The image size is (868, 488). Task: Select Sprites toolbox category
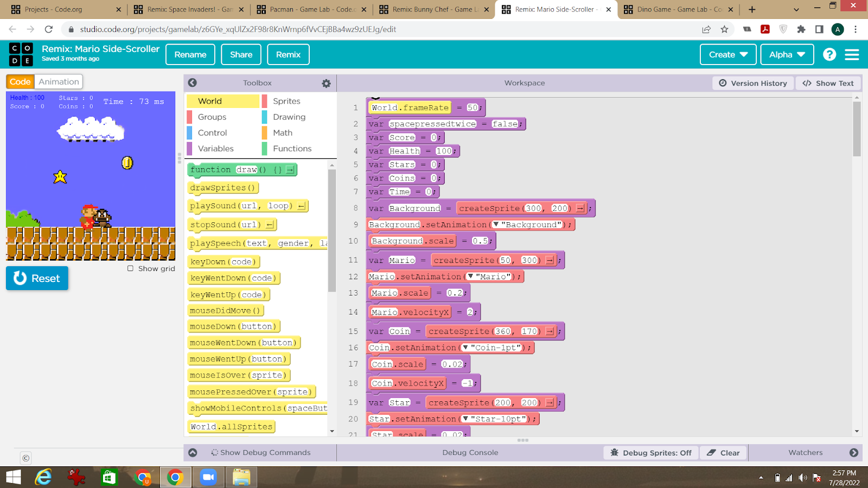[x=298, y=101]
